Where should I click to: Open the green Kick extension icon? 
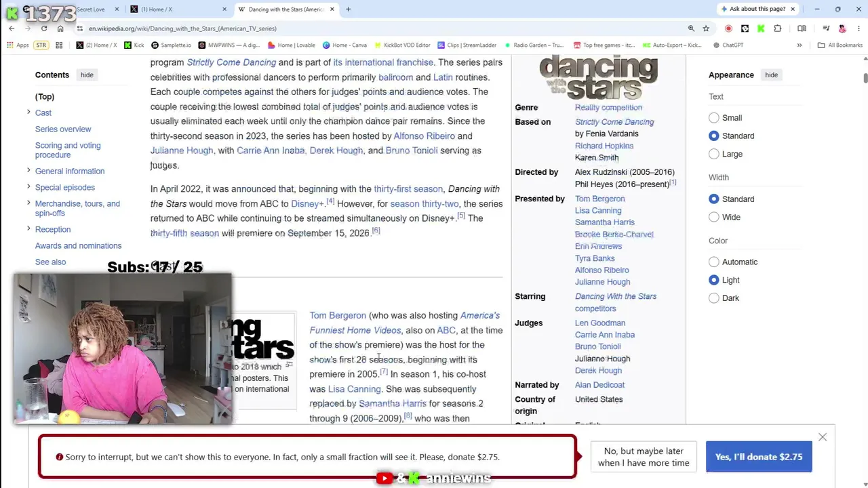point(761,28)
